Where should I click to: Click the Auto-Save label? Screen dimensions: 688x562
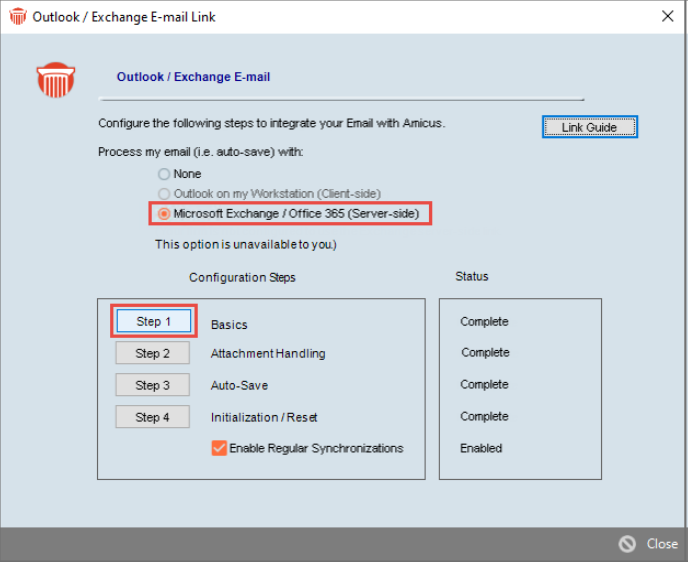(x=239, y=386)
